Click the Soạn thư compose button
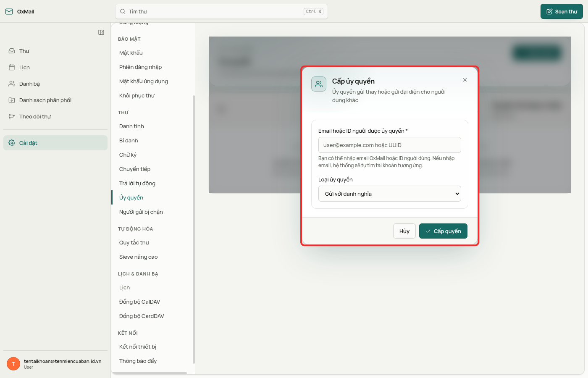 pos(562,11)
